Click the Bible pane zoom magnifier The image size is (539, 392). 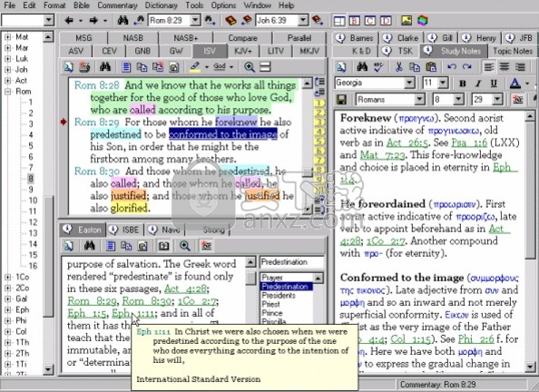250,67
